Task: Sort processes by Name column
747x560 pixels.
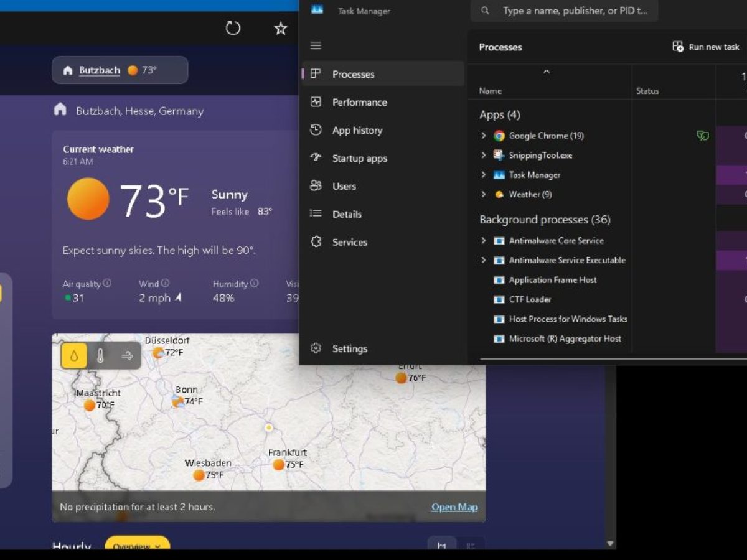Action: click(490, 91)
